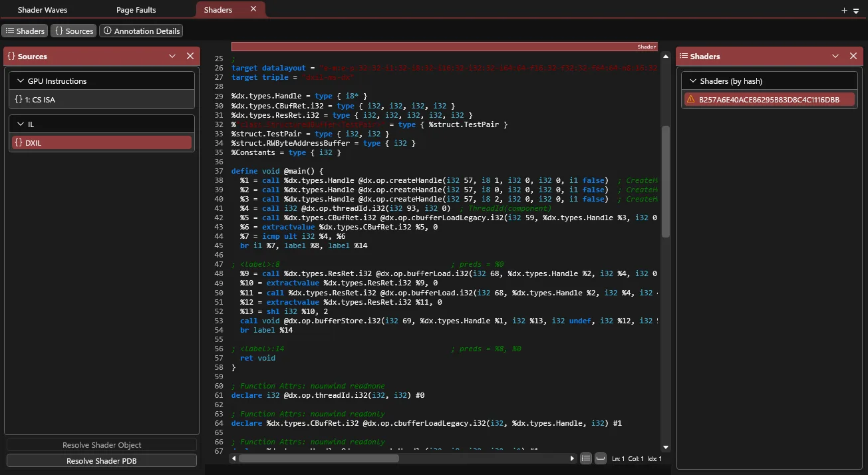Close the Shaders tab
868x475 pixels.
[253, 9]
